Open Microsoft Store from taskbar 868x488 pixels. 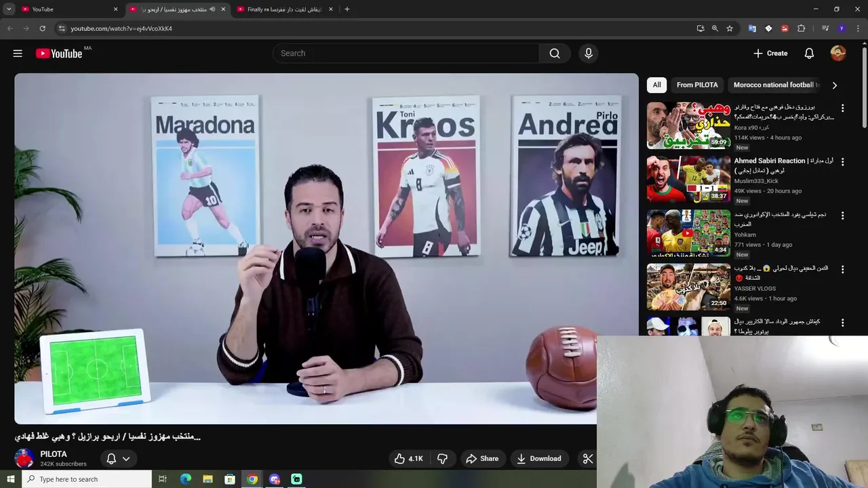tap(230, 479)
